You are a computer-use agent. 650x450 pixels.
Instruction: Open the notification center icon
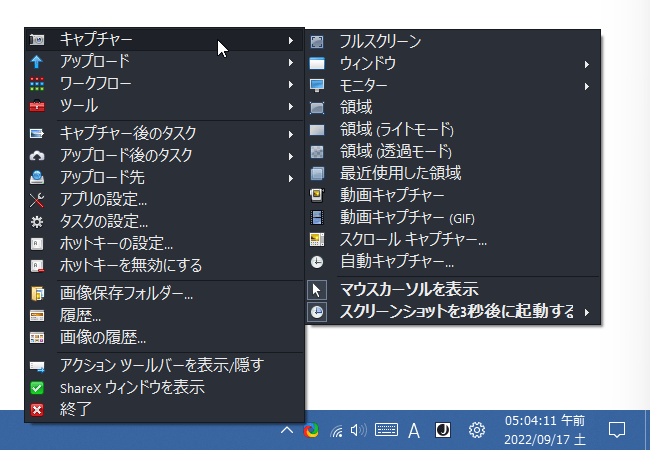pyautogui.click(x=616, y=430)
